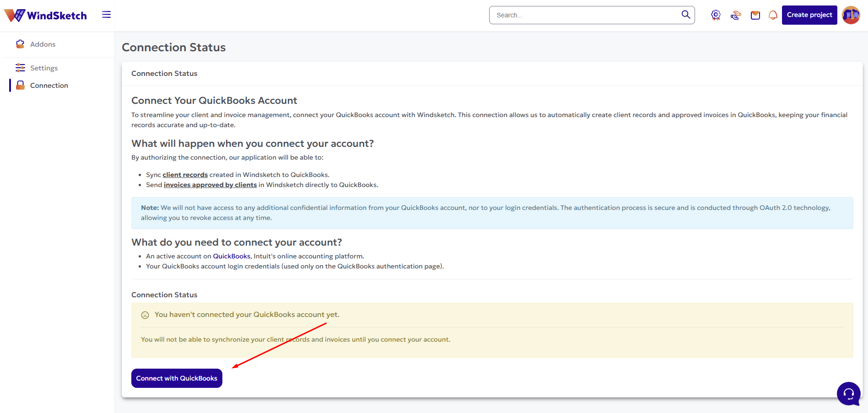Open the gear settings icon in header
The width and height of the screenshot is (868, 413).
pos(716,15)
